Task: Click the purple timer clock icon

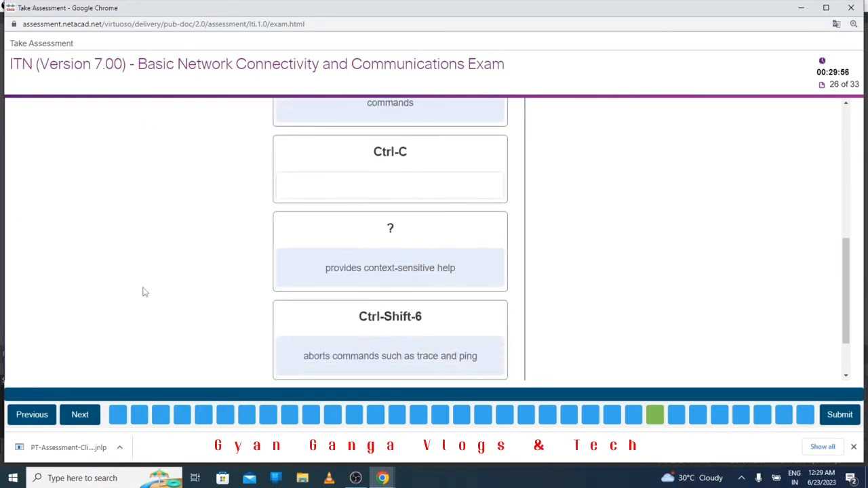Action: (822, 61)
